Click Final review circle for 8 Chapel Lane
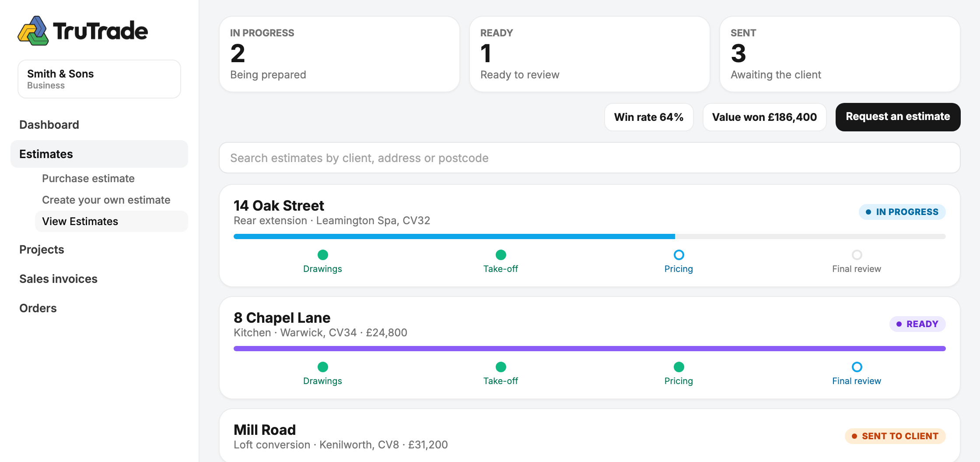 coord(857,367)
